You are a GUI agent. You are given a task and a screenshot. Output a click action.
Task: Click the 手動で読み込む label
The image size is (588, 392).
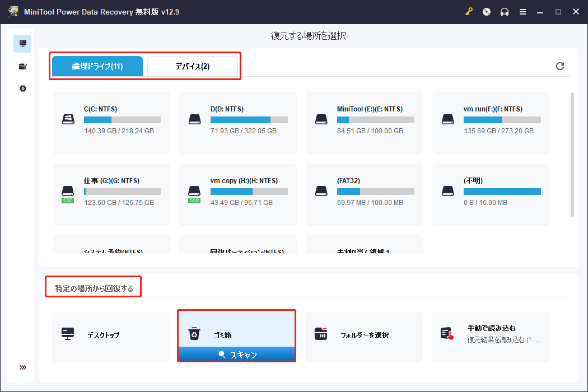(492, 328)
